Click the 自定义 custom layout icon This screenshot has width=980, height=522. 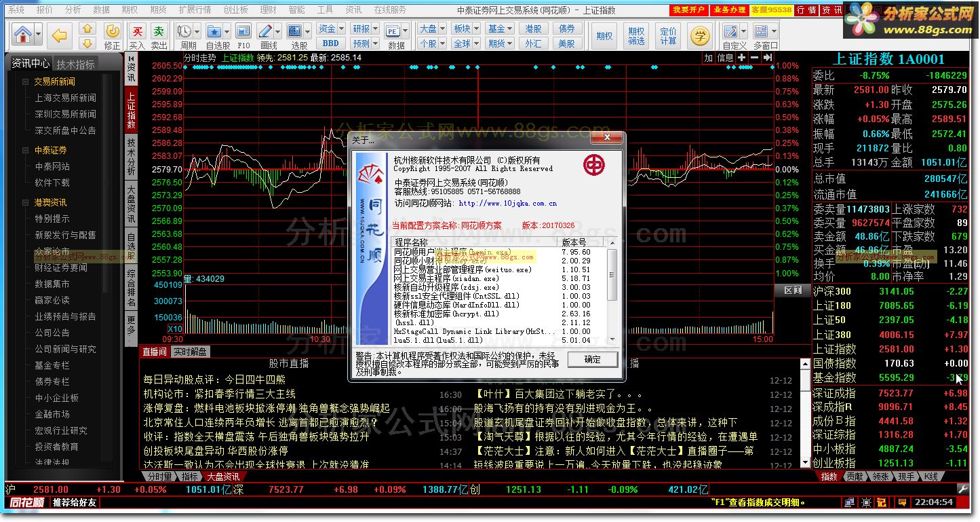[x=730, y=31]
